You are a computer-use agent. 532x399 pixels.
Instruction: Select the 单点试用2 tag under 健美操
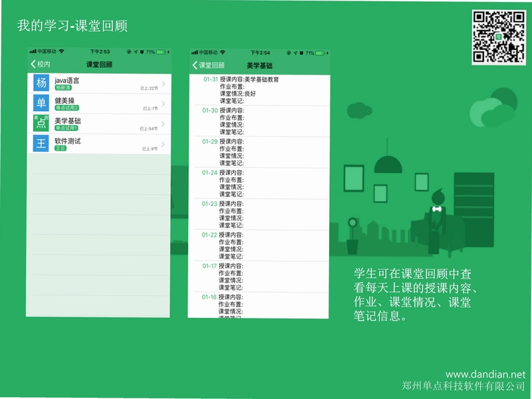pyautogui.click(x=67, y=108)
